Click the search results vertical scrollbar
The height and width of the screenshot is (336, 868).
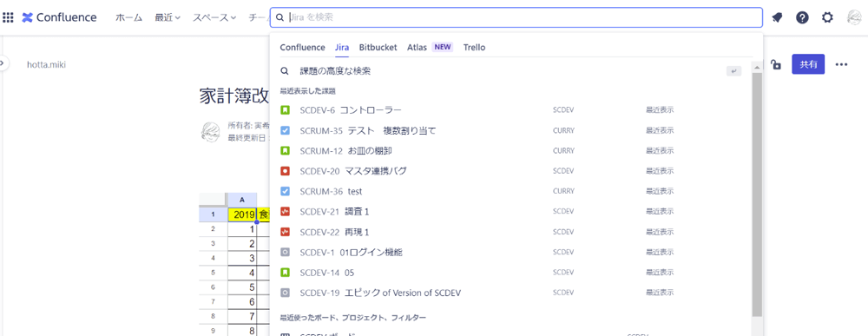pos(757,194)
